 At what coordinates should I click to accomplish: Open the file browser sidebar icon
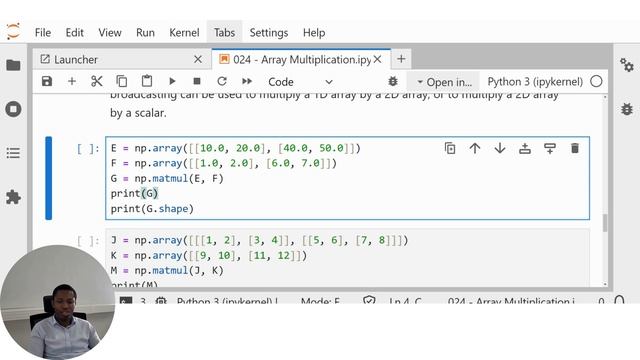(13, 65)
